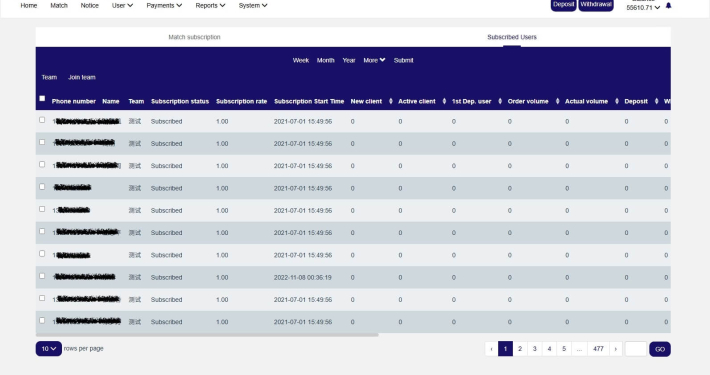
Task: Click the Deposit button
Action: 563,5
